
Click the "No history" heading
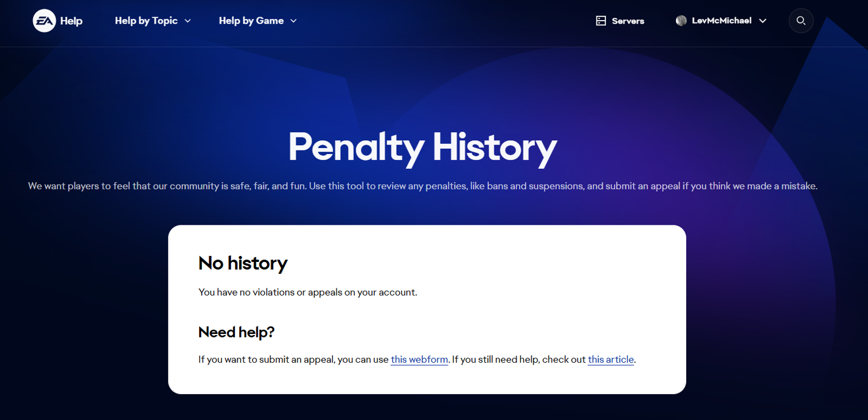pyautogui.click(x=243, y=263)
